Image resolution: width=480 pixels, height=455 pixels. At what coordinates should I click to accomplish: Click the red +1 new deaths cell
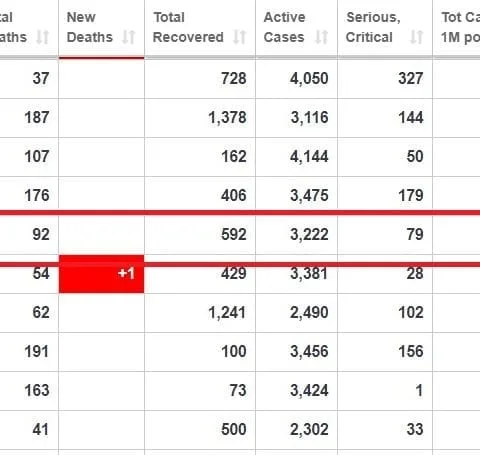pos(101,274)
